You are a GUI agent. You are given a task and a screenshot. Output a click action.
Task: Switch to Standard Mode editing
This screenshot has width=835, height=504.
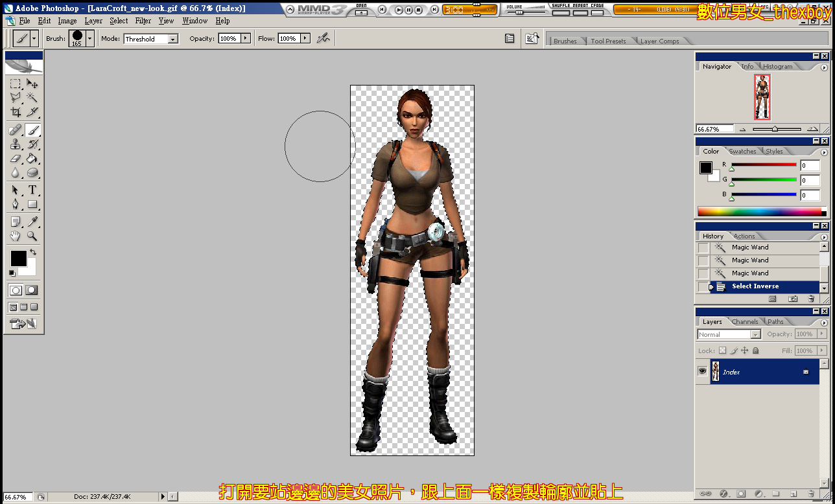pyautogui.click(x=16, y=290)
